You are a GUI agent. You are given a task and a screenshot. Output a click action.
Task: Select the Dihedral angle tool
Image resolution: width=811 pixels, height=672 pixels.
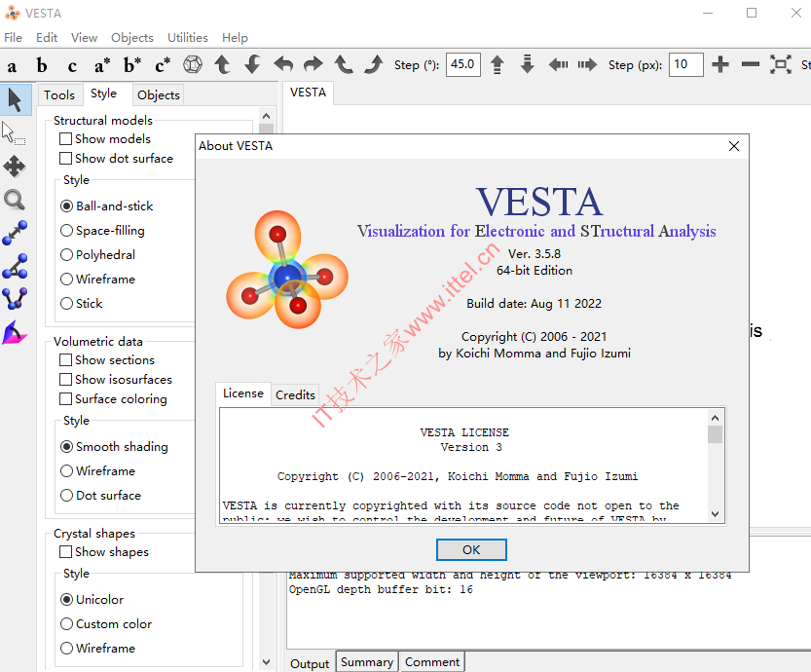tap(15, 299)
